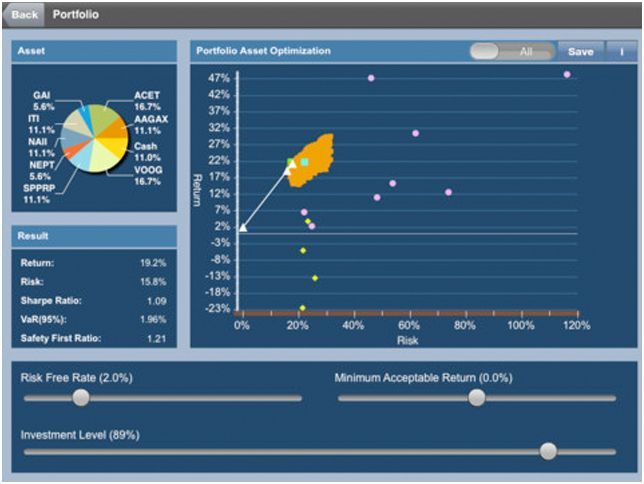
Task: Select the cyan square portfolio marker
Action: pos(304,161)
